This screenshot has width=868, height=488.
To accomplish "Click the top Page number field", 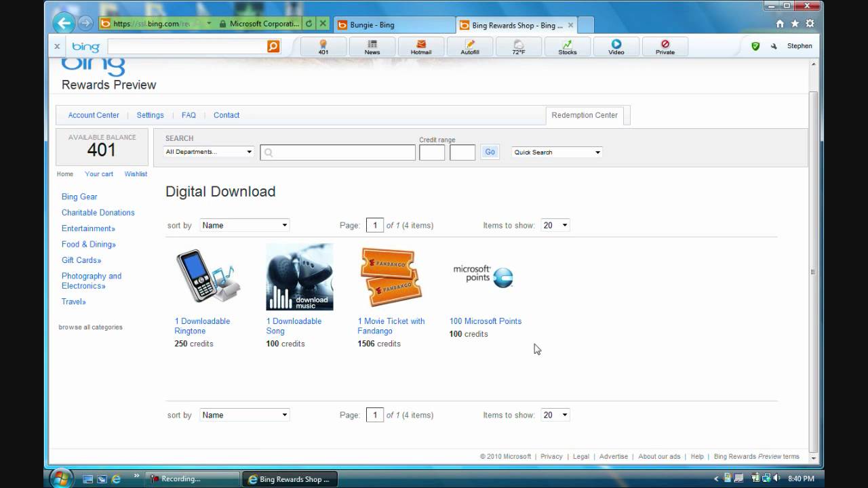I will click(x=375, y=225).
